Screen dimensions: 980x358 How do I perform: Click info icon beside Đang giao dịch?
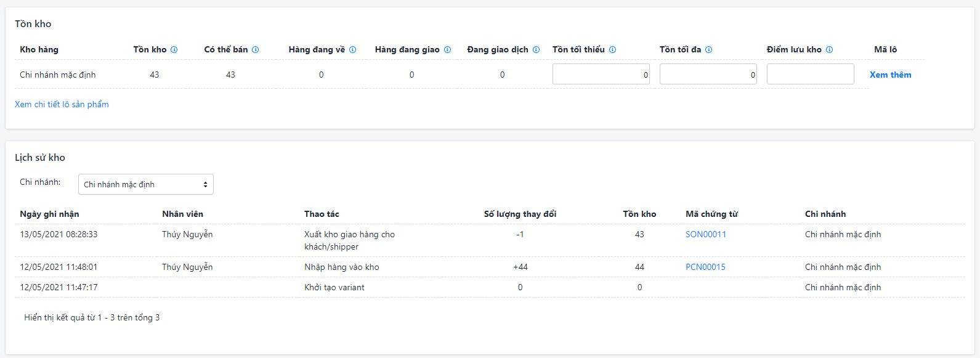[537, 50]
